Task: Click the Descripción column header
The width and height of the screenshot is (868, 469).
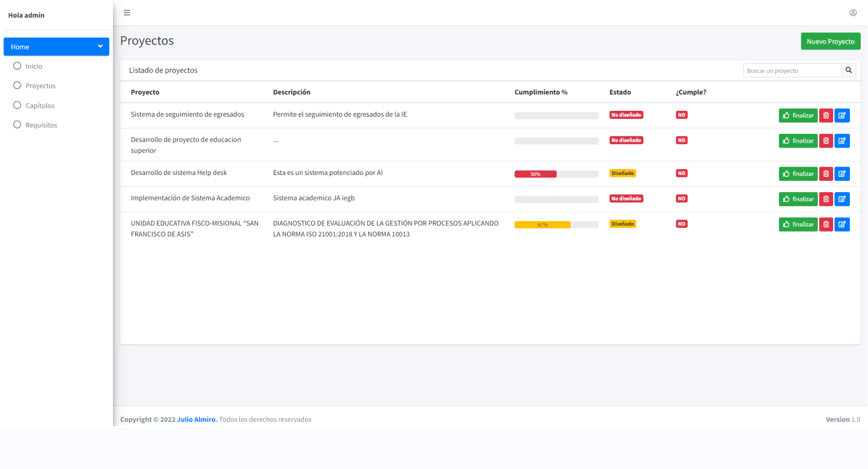Action: point(292,92)
